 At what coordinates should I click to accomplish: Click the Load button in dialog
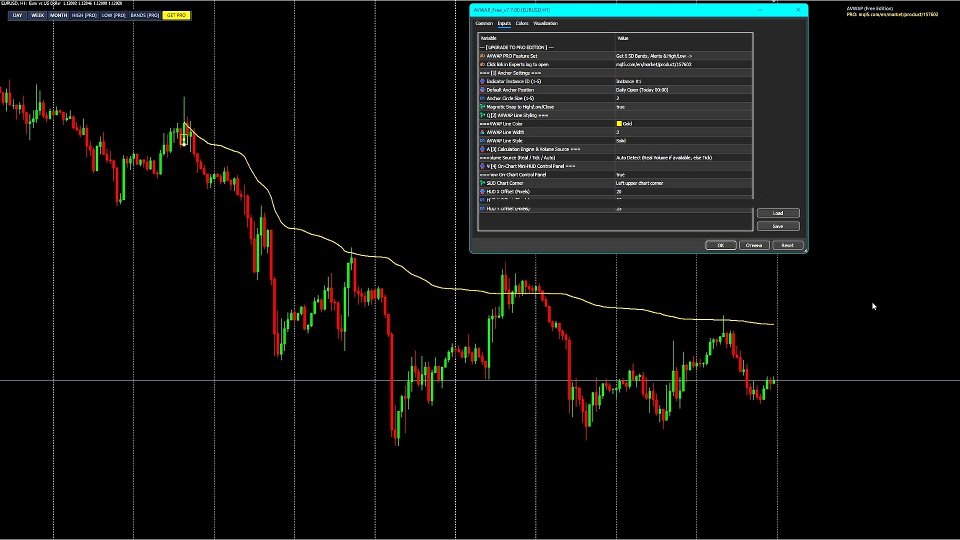[x=778, y=213]
